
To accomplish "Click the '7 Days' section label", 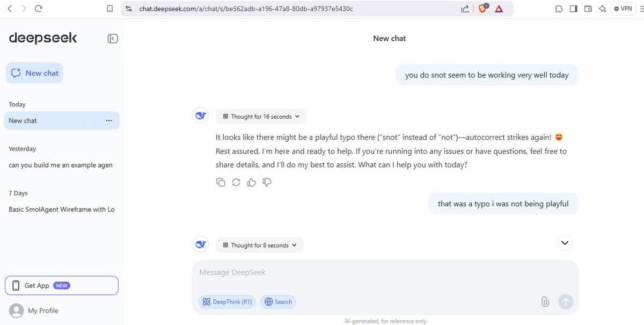I will click(18, 193).
